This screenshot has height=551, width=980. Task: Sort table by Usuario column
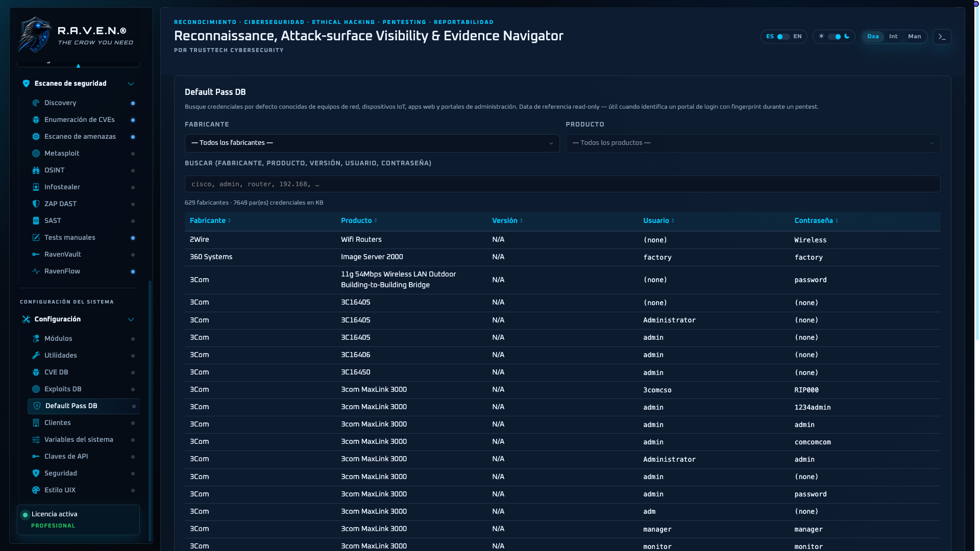659,221
